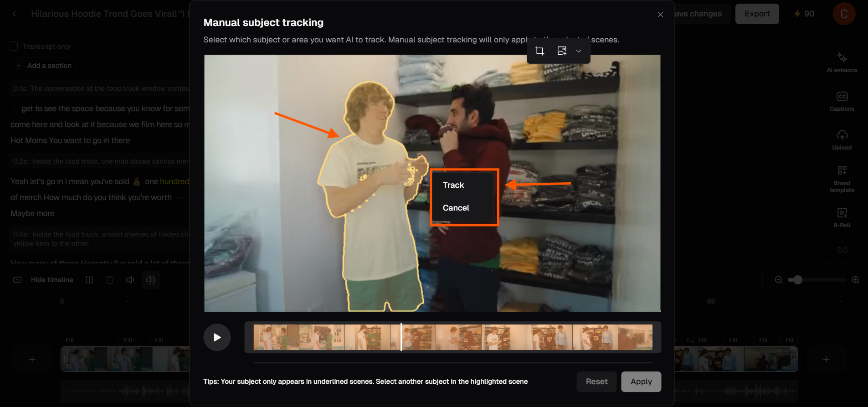Screen dimensions: 868x407
Task: Choose Cancel in the context menu
Action: click(x=456, y=208)
